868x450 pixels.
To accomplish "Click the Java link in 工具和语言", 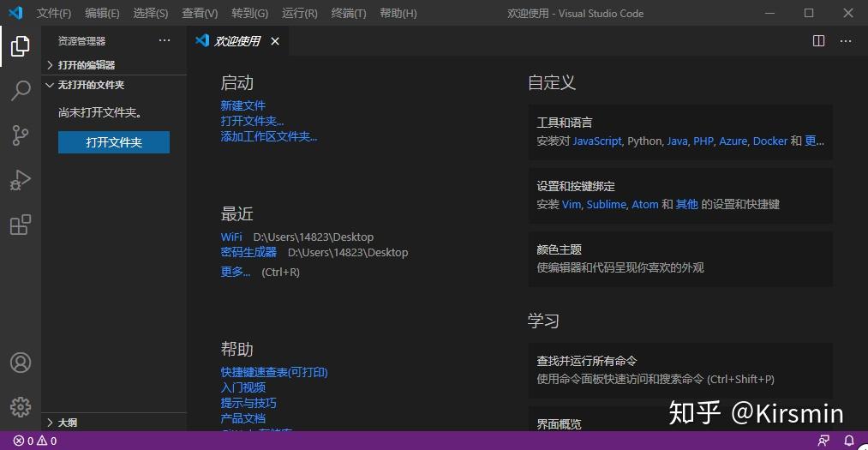I will (677, 141).
